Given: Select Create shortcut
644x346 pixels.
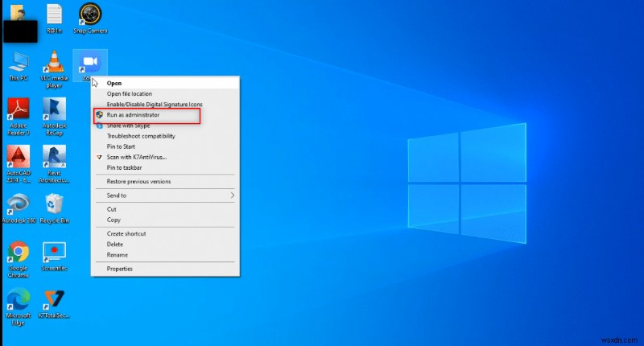Looking at the screenshot, I should tap(165, 233).
